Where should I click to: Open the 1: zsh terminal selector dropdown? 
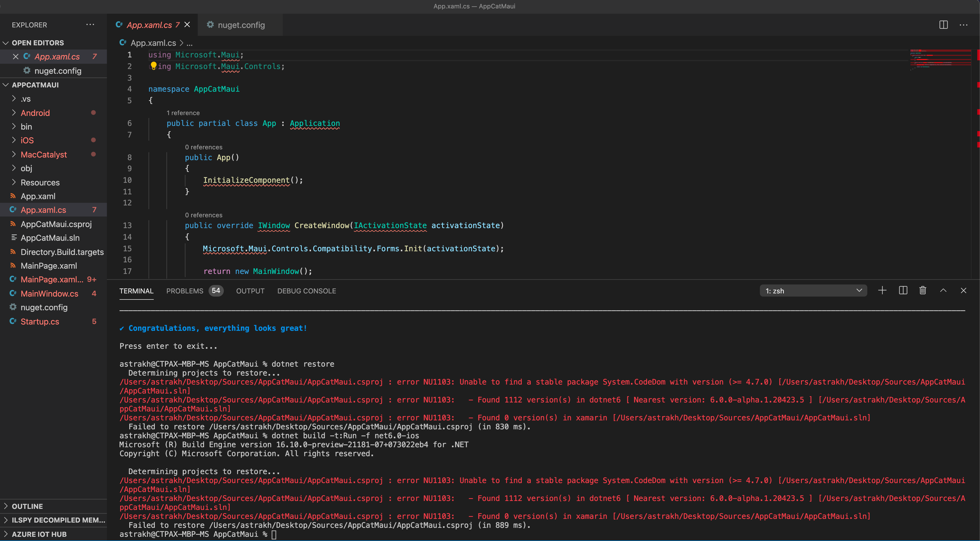pos(813,290)
